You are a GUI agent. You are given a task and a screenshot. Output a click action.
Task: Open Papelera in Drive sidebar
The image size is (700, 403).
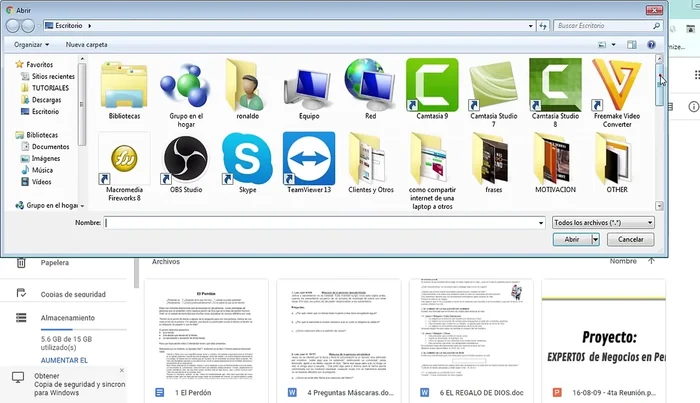[54, 263]
